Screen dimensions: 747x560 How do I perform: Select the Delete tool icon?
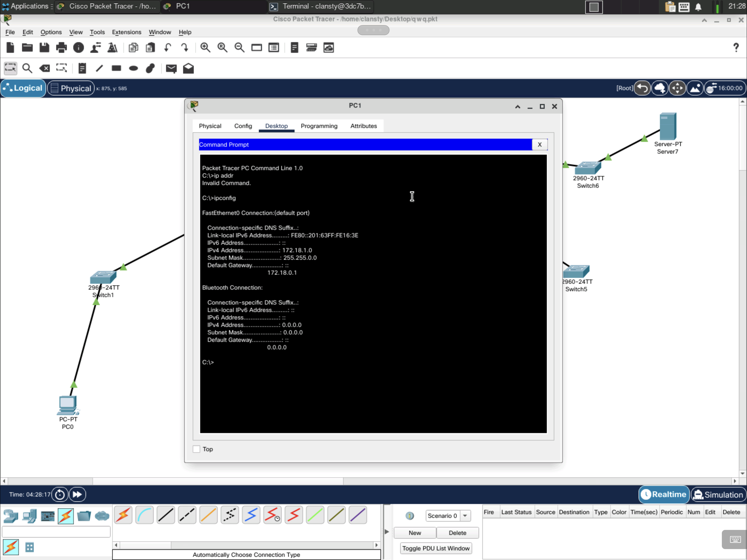[44, 69]
